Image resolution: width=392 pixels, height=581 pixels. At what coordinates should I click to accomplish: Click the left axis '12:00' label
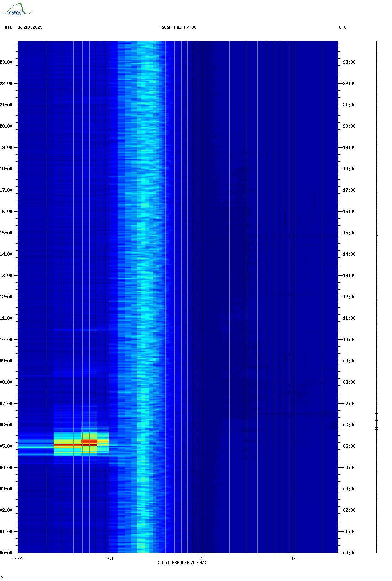coord(6,297)
